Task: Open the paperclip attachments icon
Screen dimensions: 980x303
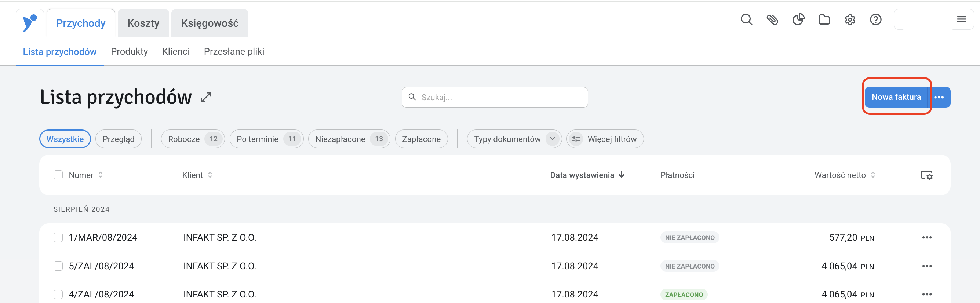Action: pos(772,19)
